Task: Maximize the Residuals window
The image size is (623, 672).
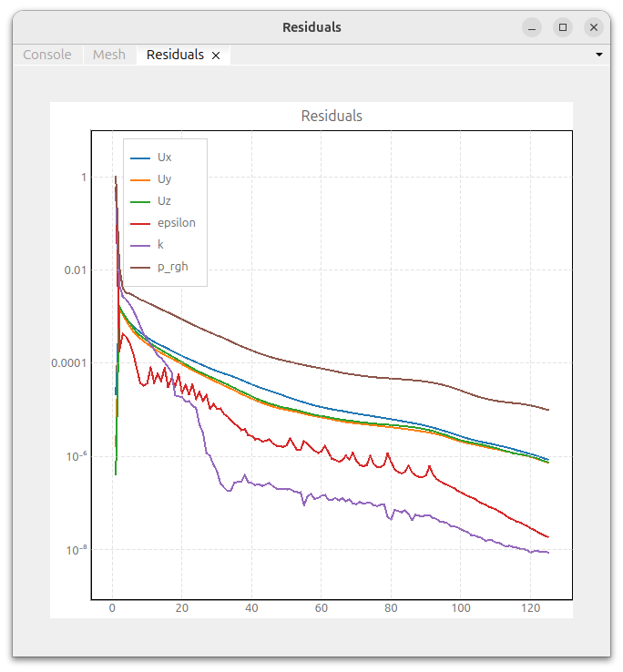Action: pos(563,27)
